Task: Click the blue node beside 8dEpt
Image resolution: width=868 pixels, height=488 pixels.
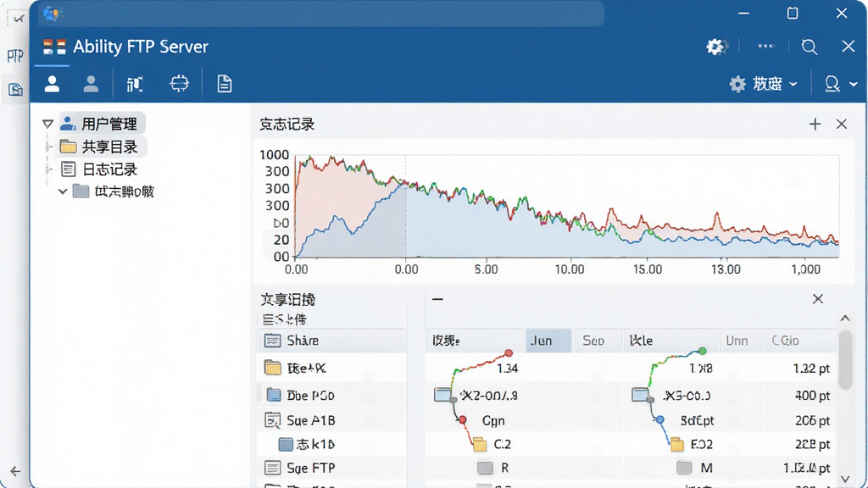Action: point(659,420)
